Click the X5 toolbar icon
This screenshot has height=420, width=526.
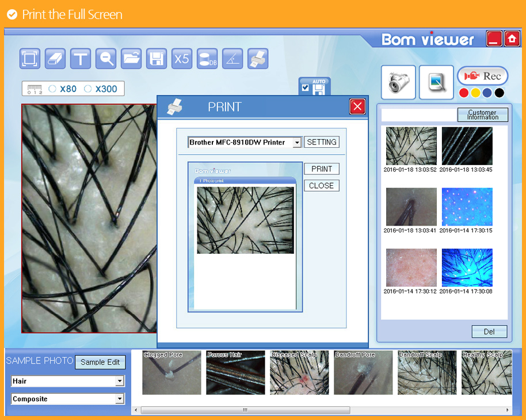pyautogui.click(x=182, y=58)
